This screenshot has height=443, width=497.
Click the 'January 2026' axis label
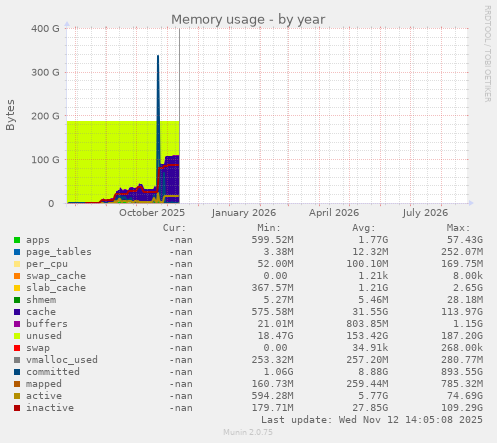(x=243, y=213)
